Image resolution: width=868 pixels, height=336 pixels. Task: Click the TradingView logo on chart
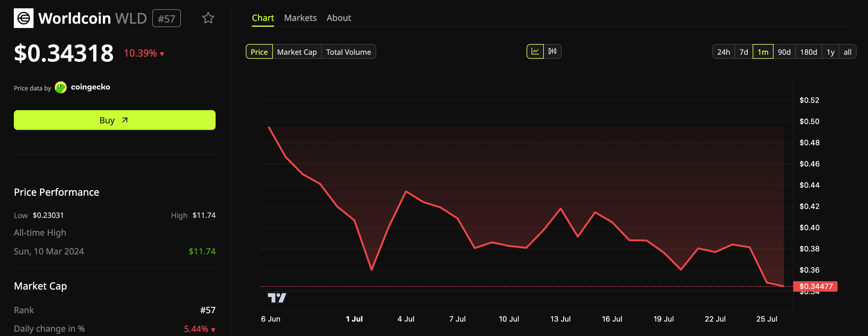pos(277,298)
